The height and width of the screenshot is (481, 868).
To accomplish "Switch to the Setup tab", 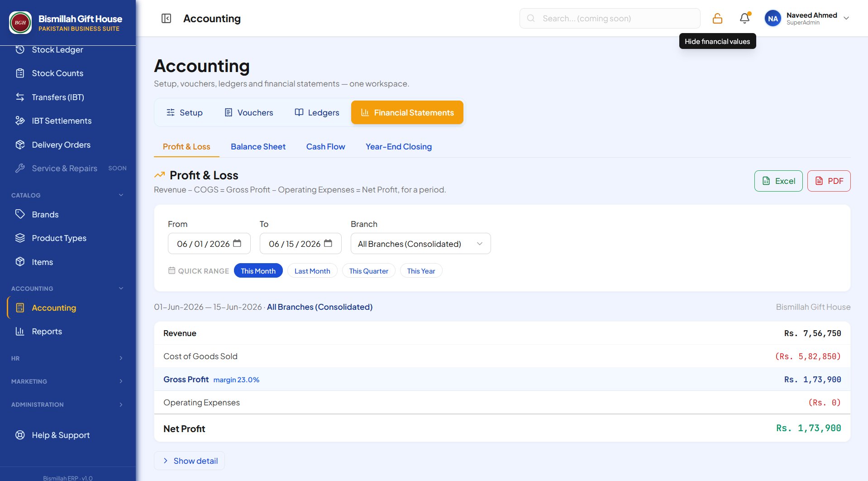I will (x=184, y=112).
